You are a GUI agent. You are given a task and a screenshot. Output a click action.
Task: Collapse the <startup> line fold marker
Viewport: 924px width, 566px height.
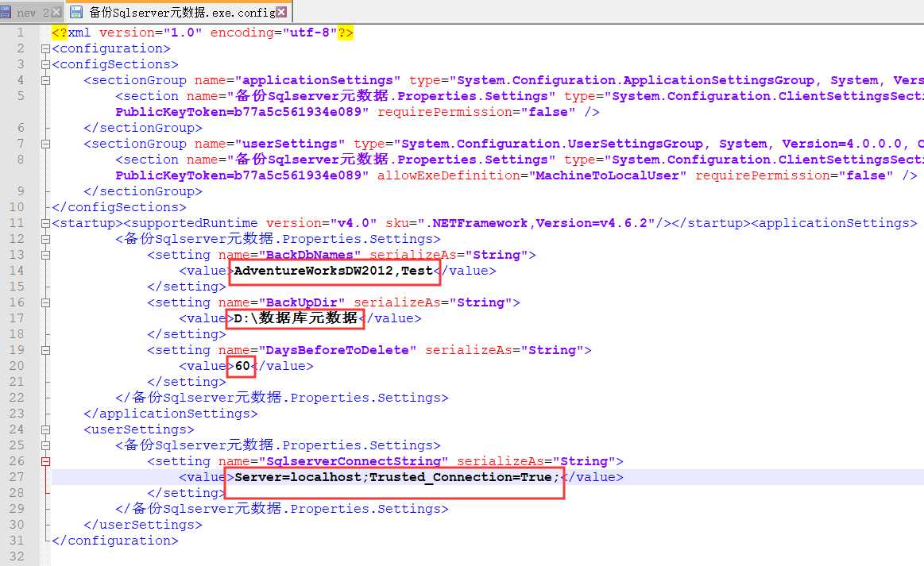(45, 224)
